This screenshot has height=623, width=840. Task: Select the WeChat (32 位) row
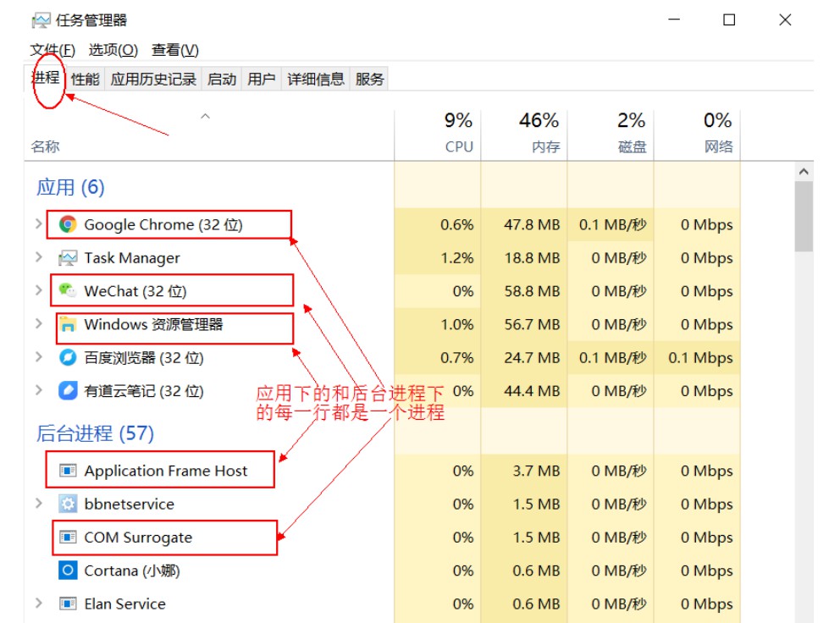point(383,291)
